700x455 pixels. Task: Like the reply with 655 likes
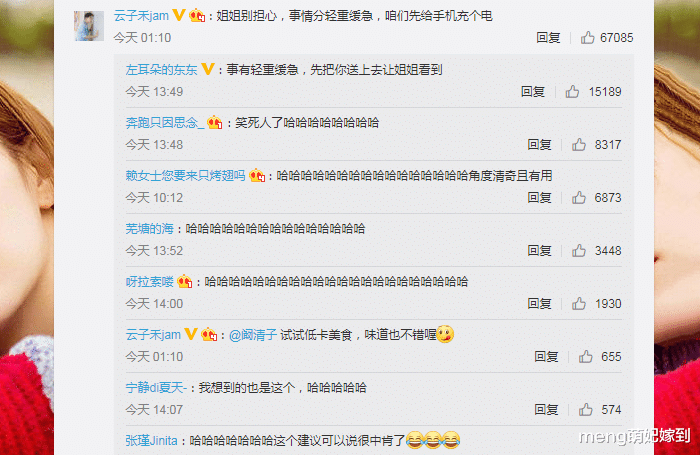tap(586, 356)
